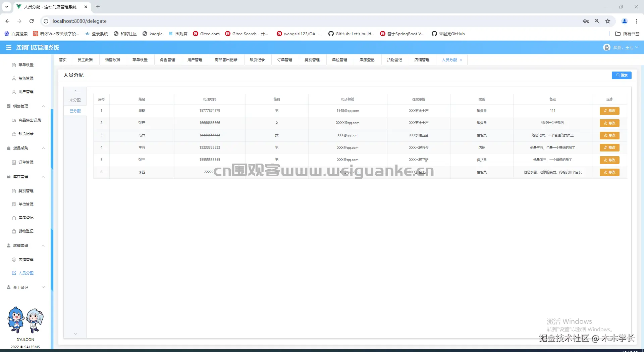Image resolution: width=644 pixels, height=352 pixels.
Task: Switch to the 销售数据 tab
Action: pyautogui.click(x=112, y=60)
